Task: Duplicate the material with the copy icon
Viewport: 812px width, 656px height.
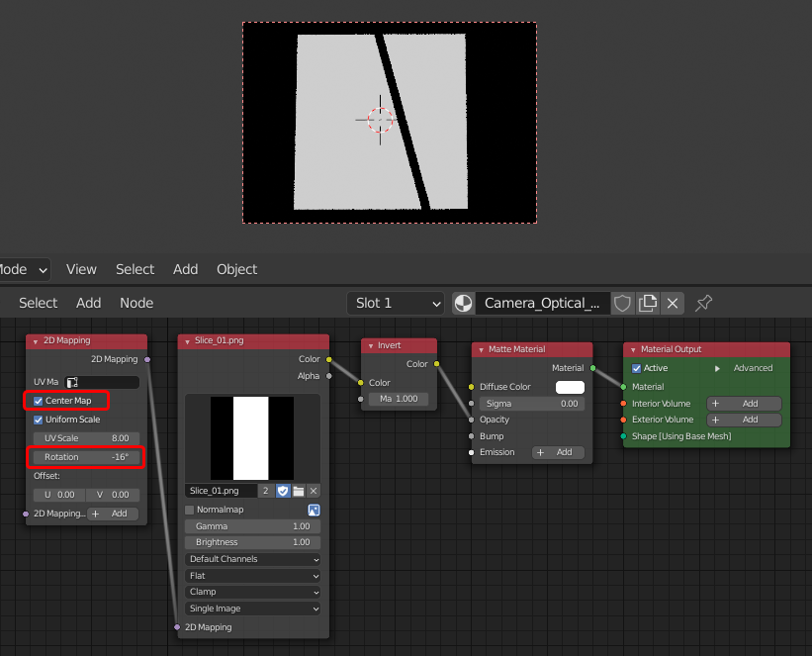Action: point(648,304)
